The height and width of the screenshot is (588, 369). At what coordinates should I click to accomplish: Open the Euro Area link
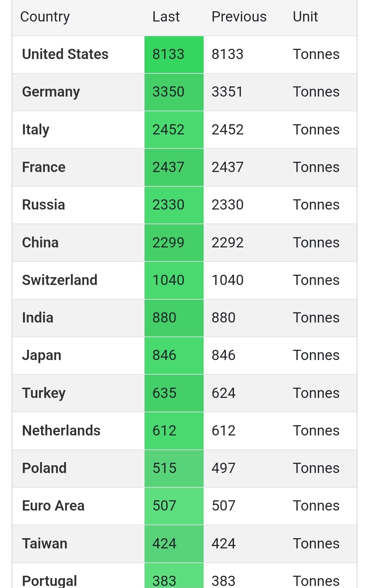53,506
